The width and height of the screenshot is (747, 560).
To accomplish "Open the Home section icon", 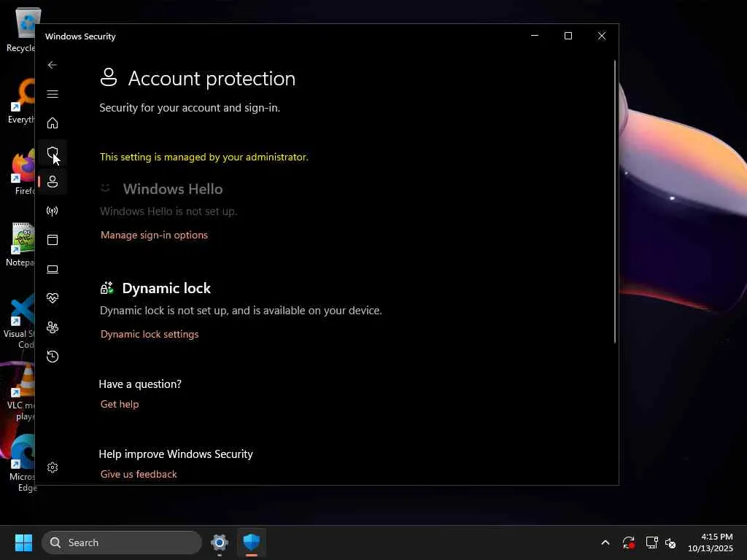I will 53,122.
